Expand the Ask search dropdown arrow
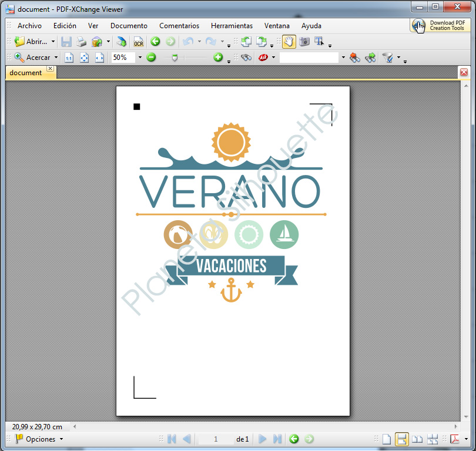The image size is (476, 451). tap(273, 58)
